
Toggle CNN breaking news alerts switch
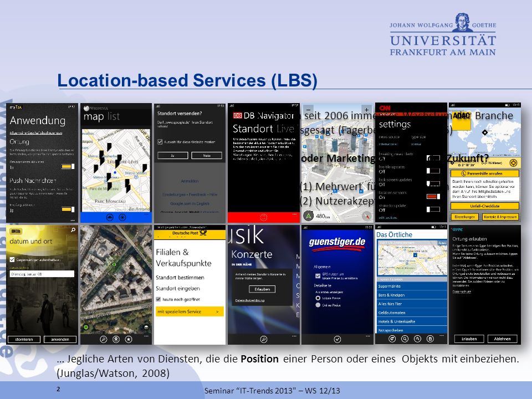433,158
